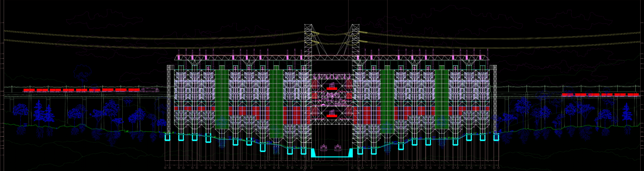Select the leftmost red wagon on right train
Screen dimensions: 644x171
568,95
